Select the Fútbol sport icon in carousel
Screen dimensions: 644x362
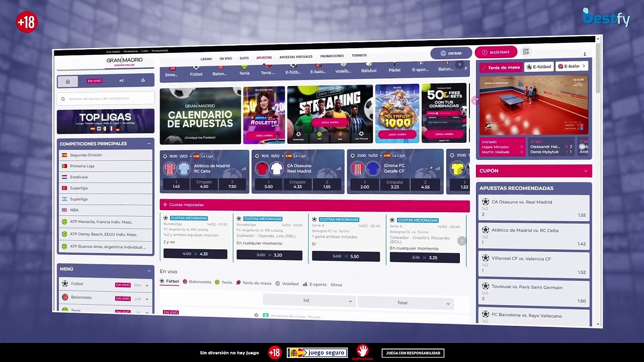(196, 71)
